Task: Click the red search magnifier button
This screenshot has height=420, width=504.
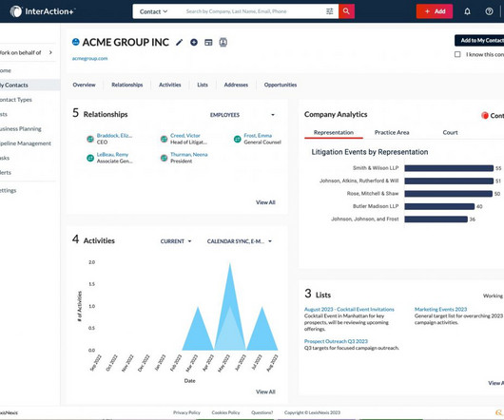Action: point(346,11)
